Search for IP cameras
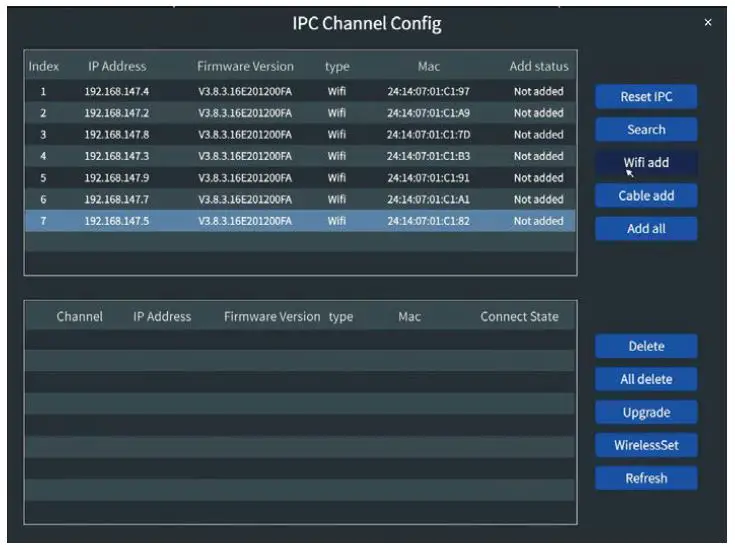The height and width of the screenshot is (550, 735). click(646, 129)
